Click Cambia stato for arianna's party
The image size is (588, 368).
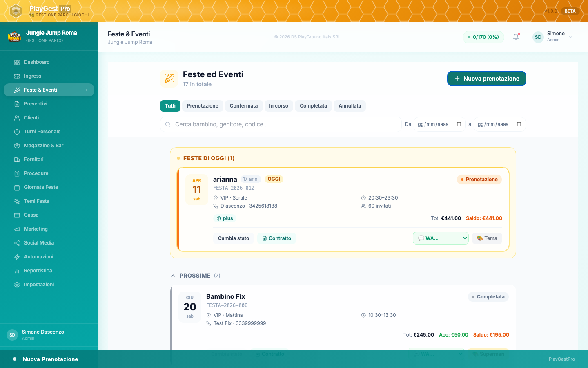pos(234,238)
